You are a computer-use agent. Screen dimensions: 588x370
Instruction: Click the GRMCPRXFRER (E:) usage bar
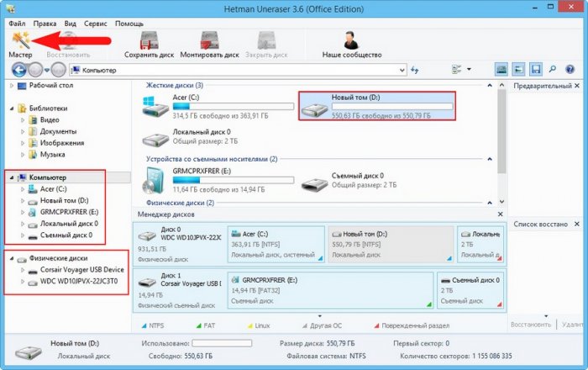tap(234, 181)
